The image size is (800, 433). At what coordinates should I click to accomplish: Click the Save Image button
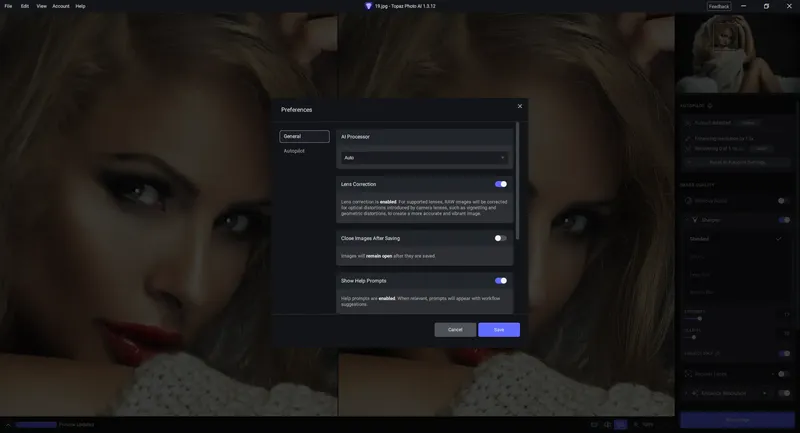[x=737, y=420]
